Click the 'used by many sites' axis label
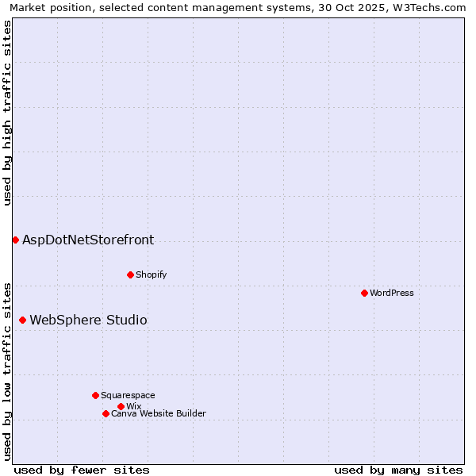The image size is (476, 476). point(398,470)
